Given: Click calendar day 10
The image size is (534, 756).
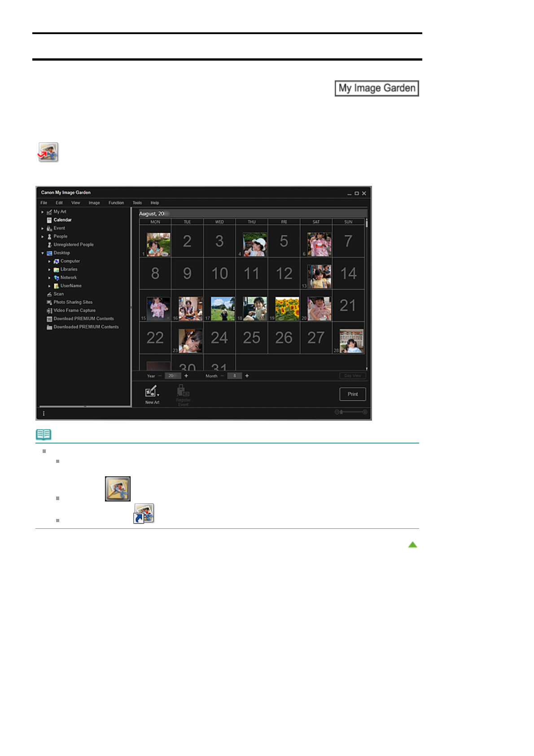Looking at the screenshot, I should click(219, 273).
